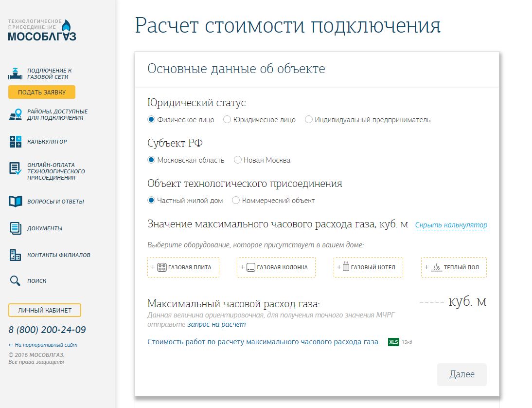Click the Далее button
Viewport: 532px width, 408px height.
point(461,374)
